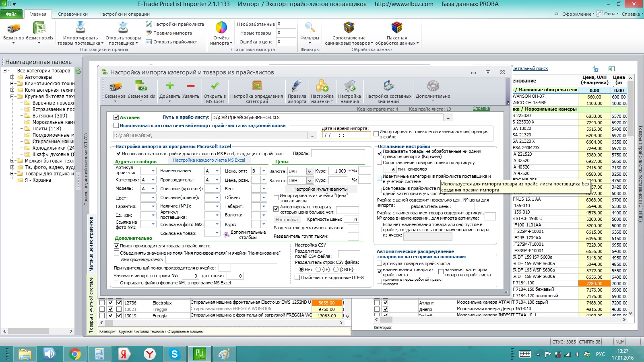Open Skype from the taskbar
The height and width of the screenshot is (362, 644).
click(x=174, y=354)
